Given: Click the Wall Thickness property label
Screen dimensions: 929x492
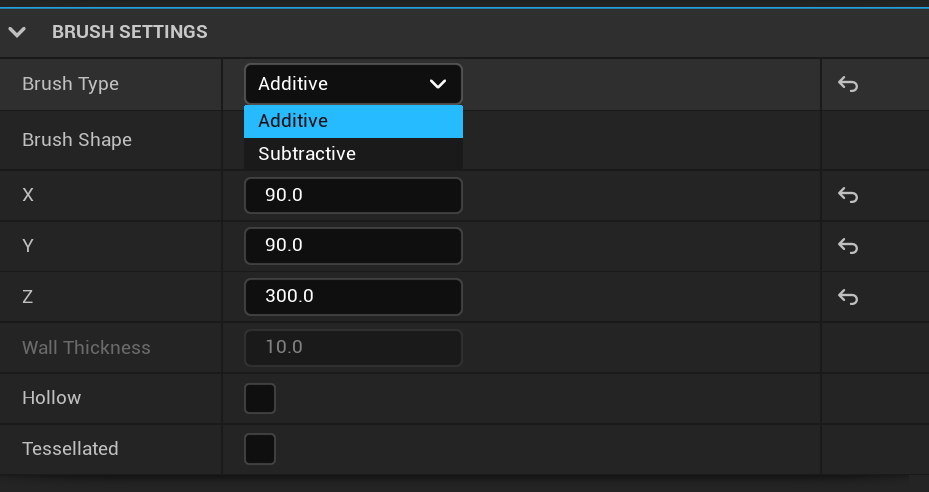Looking at the screenshot, I should (86, 348).
